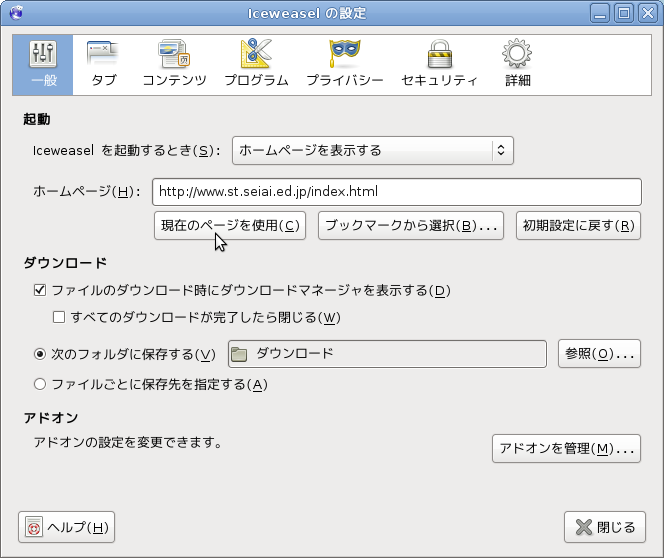Click the ホームページ URL input field
The image size is (664, 558).
(x=397, y=192)
